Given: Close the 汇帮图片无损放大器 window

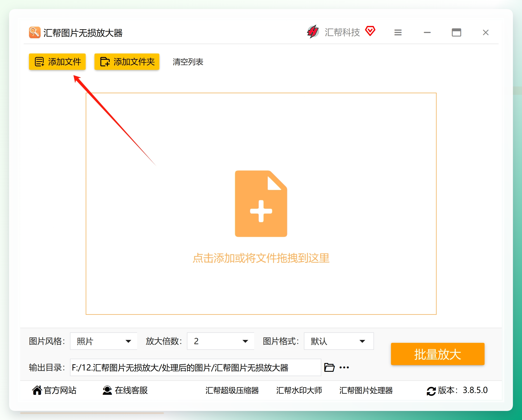Looking at the screenshot, I should click(x=486, y=32).
